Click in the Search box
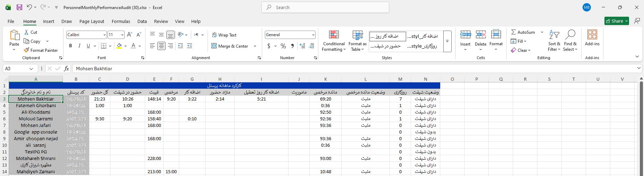 [325, 7]
